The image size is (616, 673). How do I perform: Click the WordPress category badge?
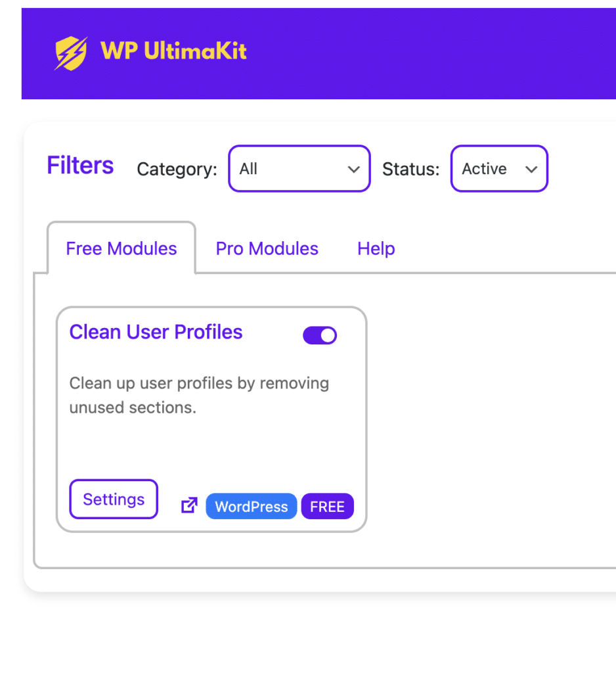252,507
